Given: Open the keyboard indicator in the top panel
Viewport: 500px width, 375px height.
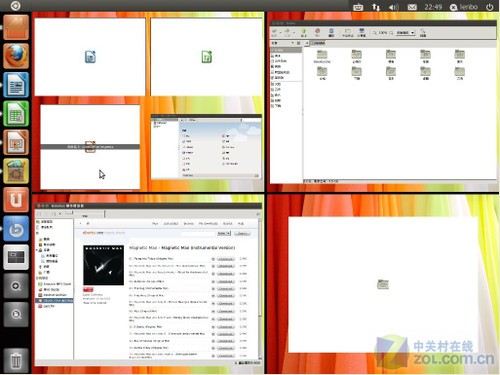Looking at the screenshot, I should [358, 7].
